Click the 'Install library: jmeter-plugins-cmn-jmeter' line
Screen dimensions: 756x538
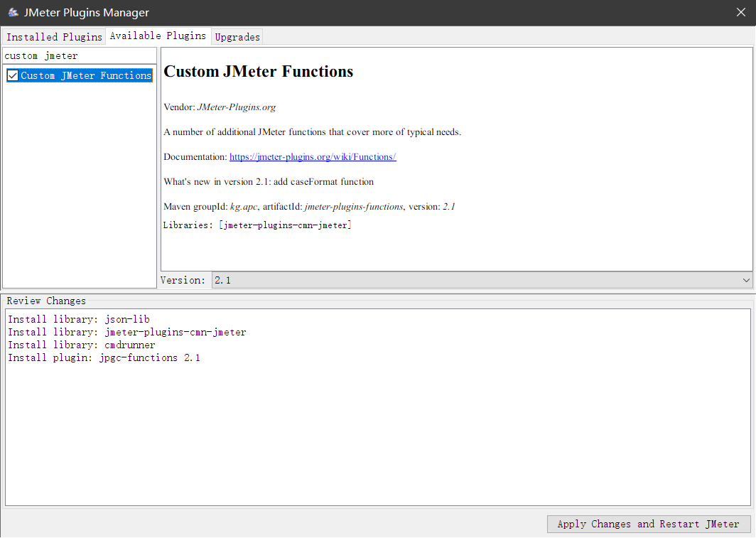tap(127, 332)
